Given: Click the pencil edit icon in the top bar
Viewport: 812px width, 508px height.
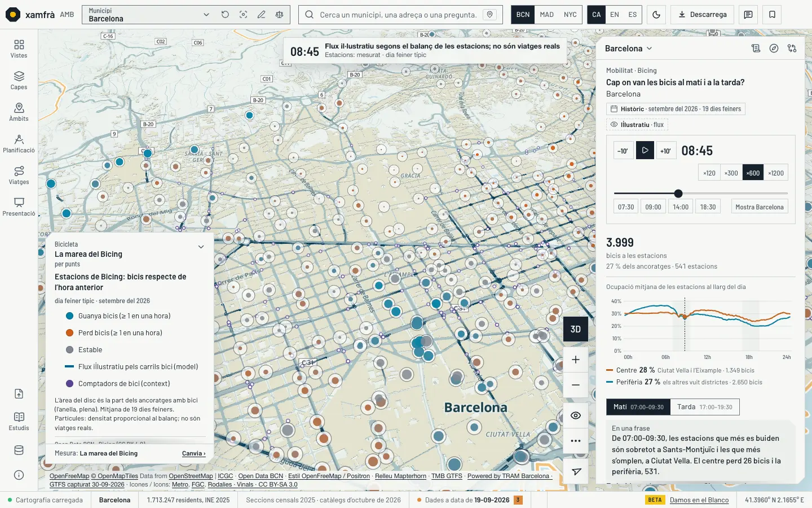Looking at the screenshot, I should [x=261, y=15].
